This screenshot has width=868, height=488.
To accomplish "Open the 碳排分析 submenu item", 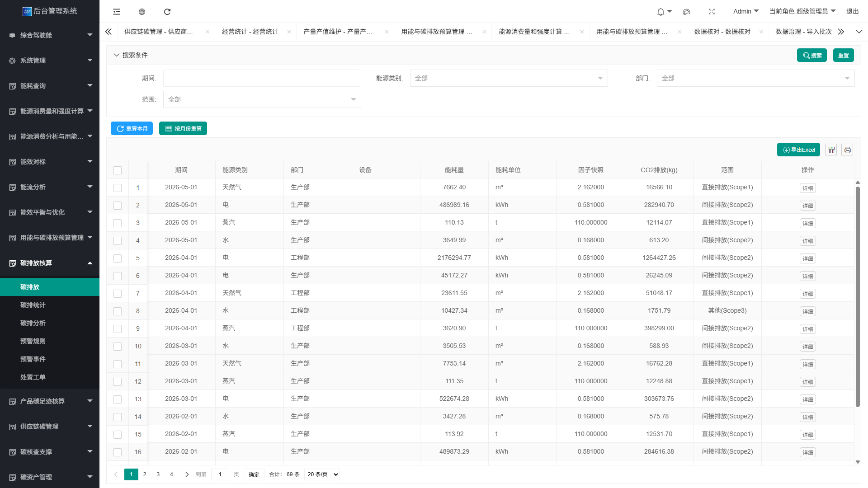I will click(33, 323).
